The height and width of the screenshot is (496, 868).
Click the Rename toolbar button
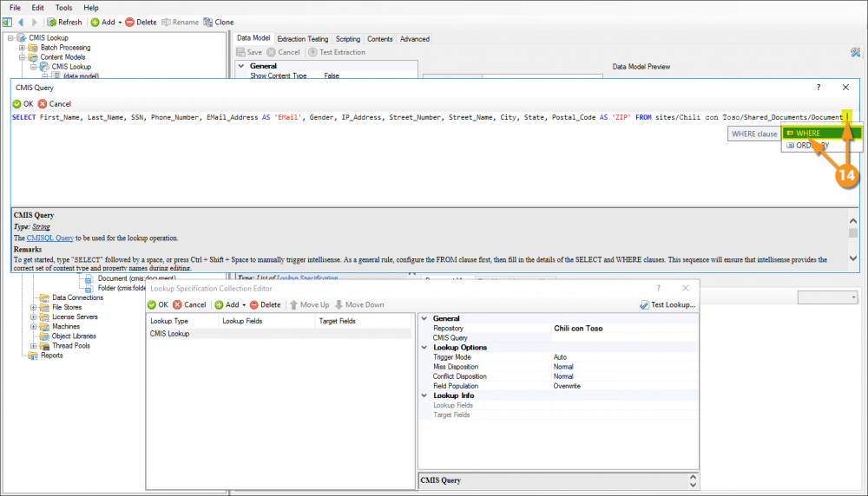[x=180, y=23]
